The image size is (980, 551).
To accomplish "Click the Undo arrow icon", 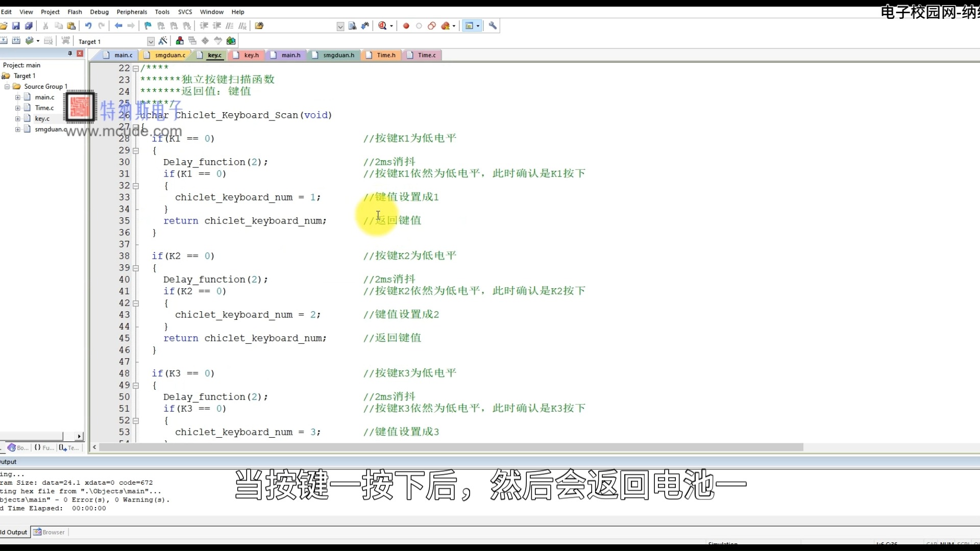I will [x=88, y=26].
